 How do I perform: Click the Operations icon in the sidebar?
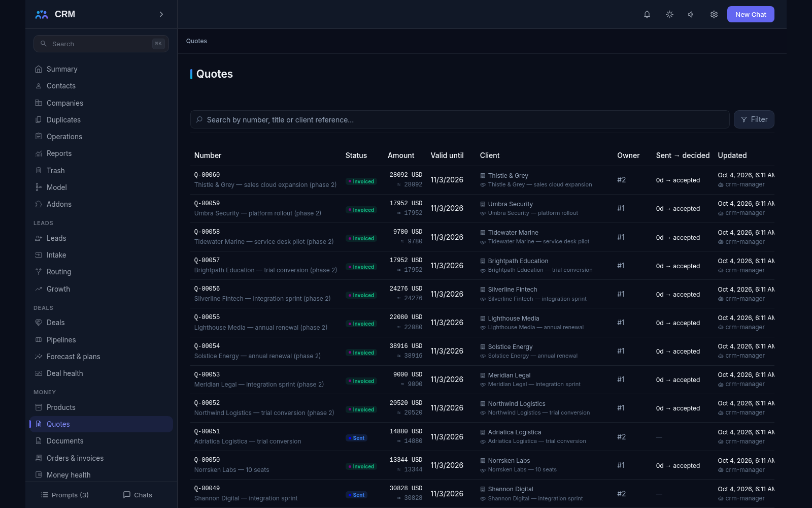39,136
